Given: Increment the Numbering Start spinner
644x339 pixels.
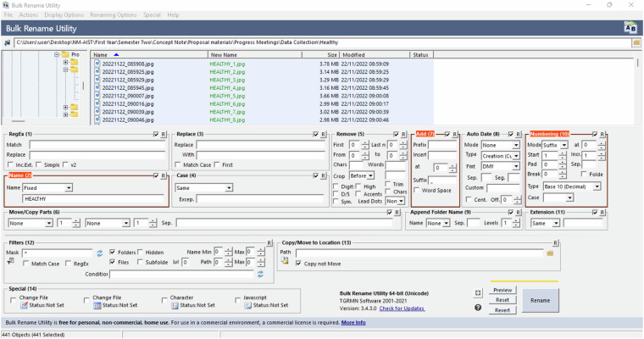Looking at the screenshot, I should pyautogui.click(x=562, y=153).
